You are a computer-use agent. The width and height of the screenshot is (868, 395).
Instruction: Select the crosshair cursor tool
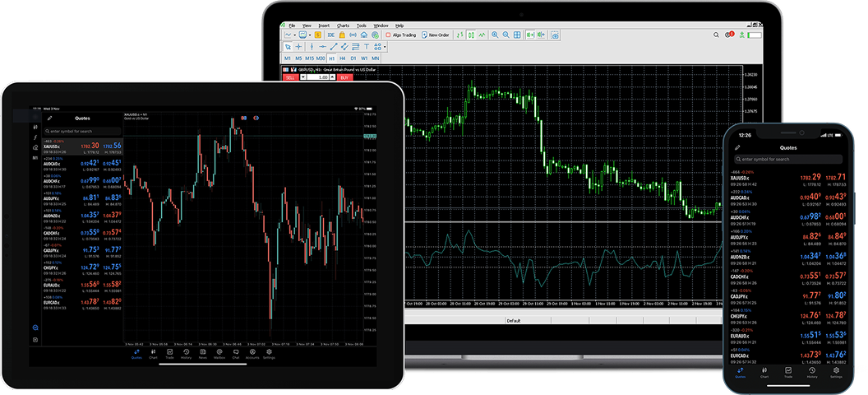299,47
